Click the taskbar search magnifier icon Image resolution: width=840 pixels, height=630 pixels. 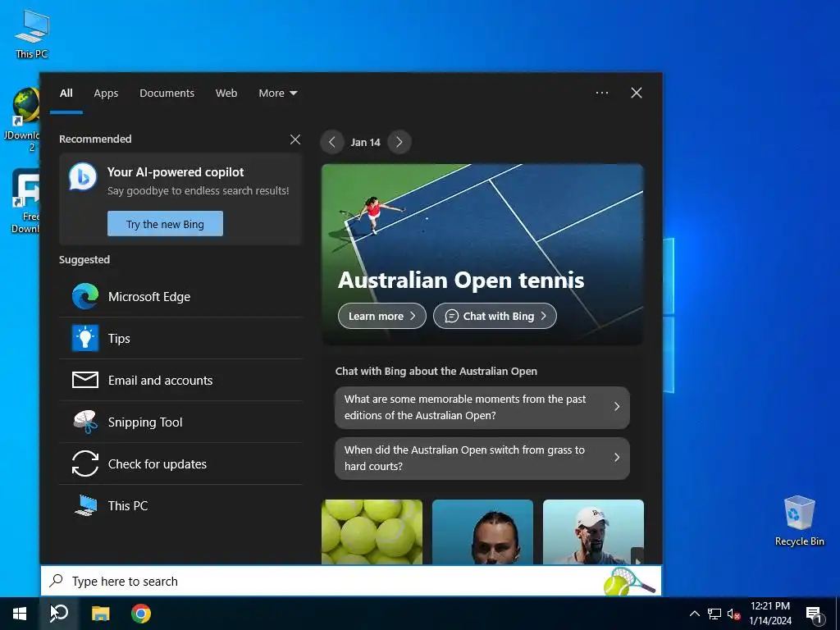tap(59, 614)
